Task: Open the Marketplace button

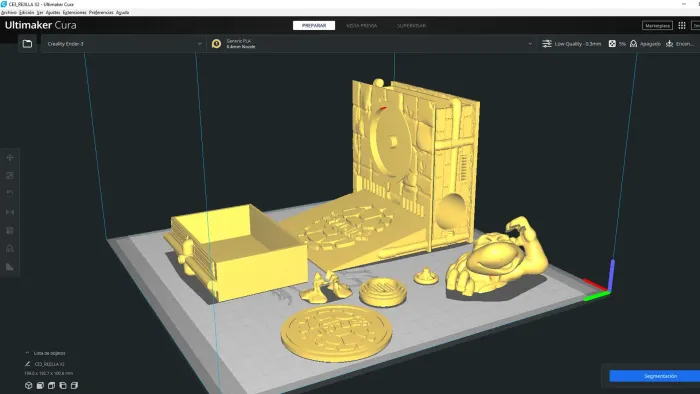Action: [657, 25]
